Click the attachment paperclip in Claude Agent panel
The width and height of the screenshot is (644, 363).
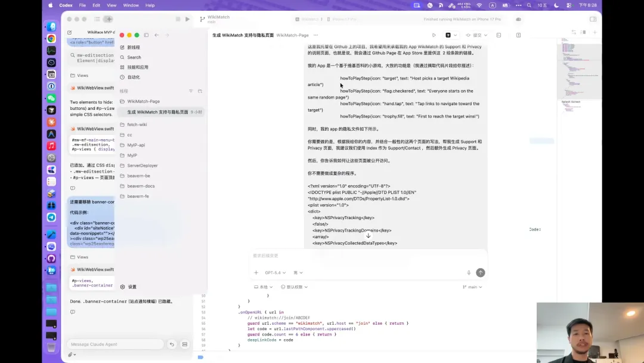click(x=70, y=355)
